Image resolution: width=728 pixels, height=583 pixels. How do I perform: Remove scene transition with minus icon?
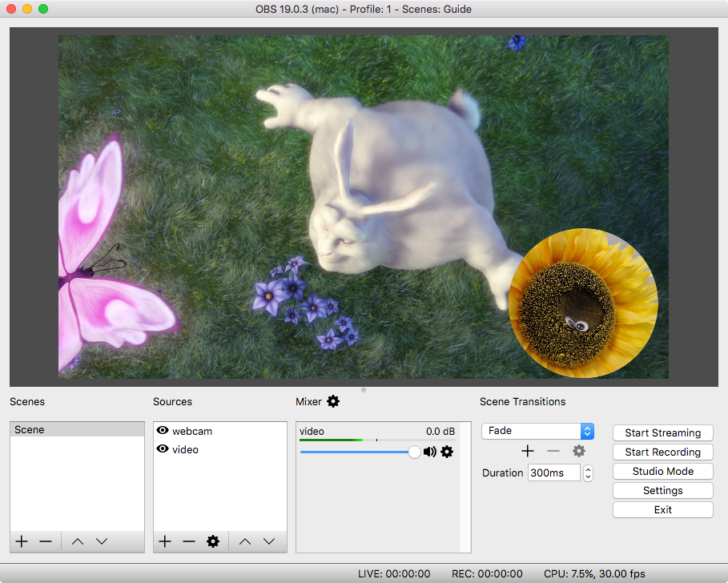pos(553,451)
